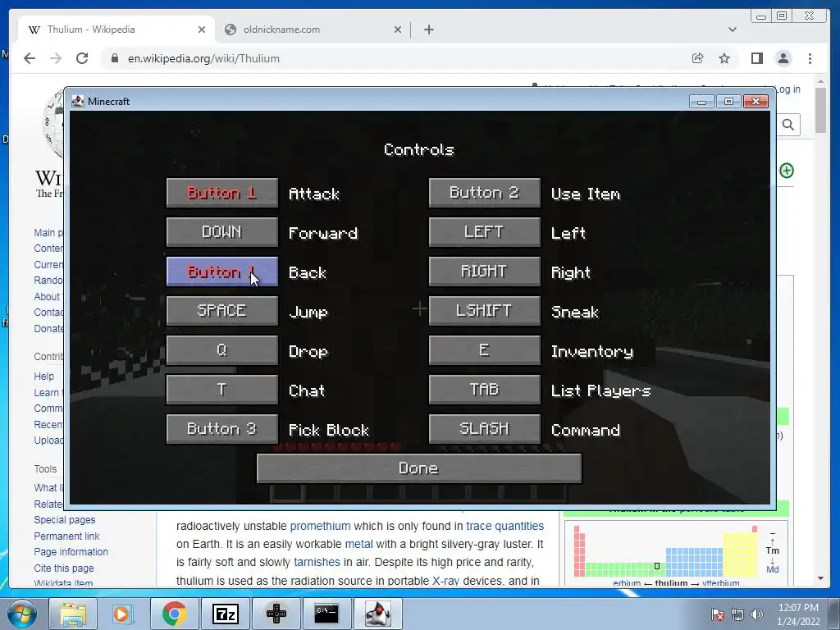Screen dimensions: 840x630
Task: Rebind the Right movement key (RIGHT)
Action: (x=484, y=272)
